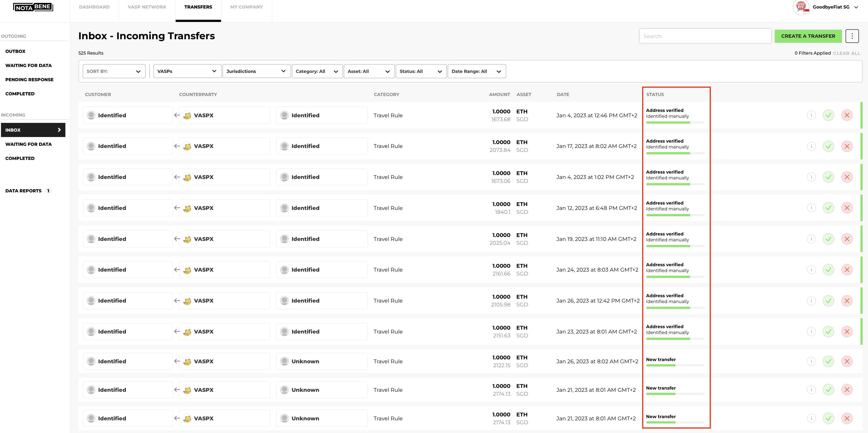This screenshot has height=433, width=868.
Task: Approve the Jan 26 12:42 PM transfer
Action: (828, 301)
